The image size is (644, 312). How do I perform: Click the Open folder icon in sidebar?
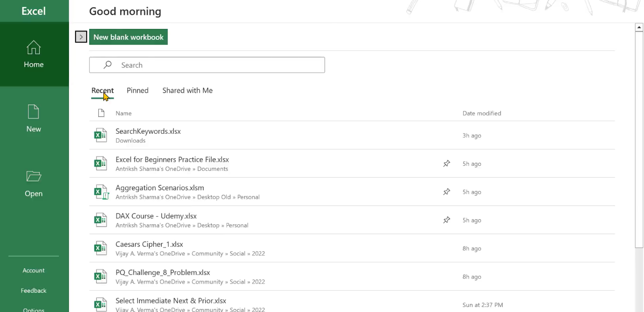pyautogui.click(x=34, y=176)
